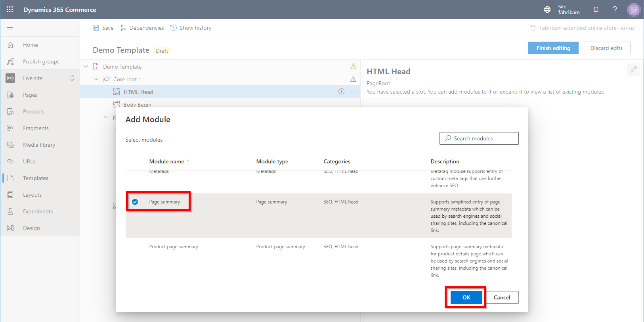Click the Live site broadcast icon
644x322 pixels.
coord(10,78)
